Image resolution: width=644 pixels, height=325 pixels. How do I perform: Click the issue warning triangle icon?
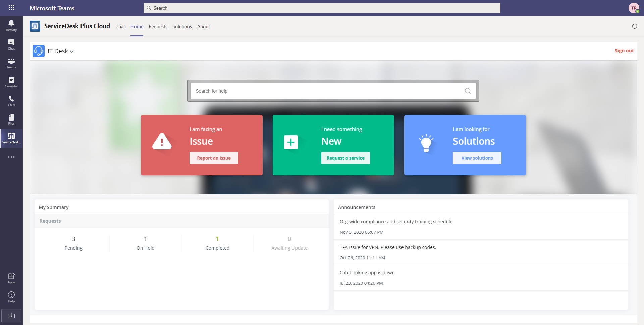tap(162, 142)
